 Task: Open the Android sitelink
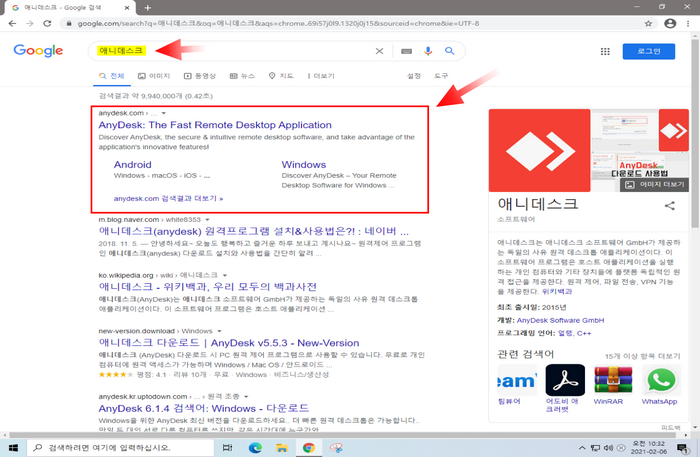coord(133,164)
